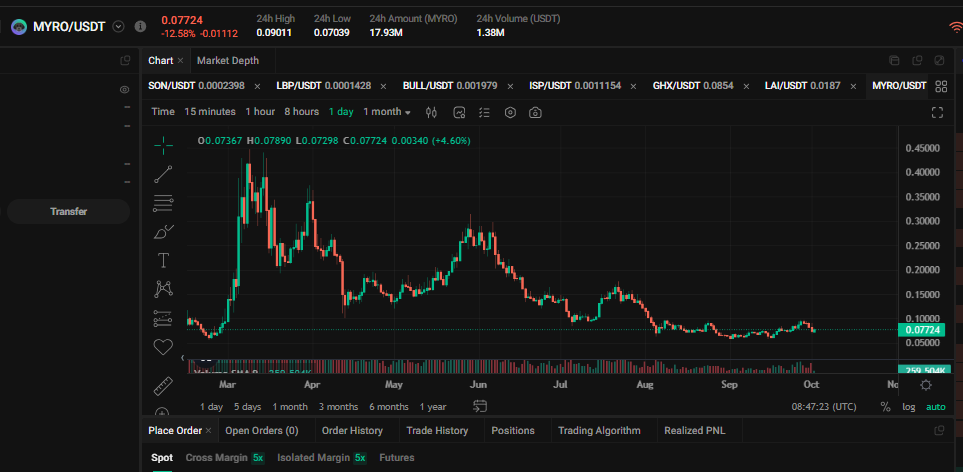Click the Transfer button
This screenshot has width=963, height=472.
[68, 211]
